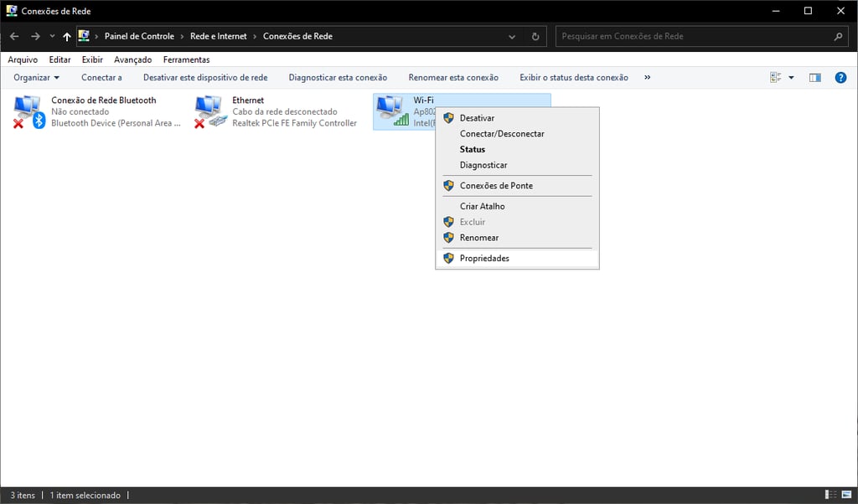
Task: Click the Forward navigation arrow
Action: coord(35,36)
